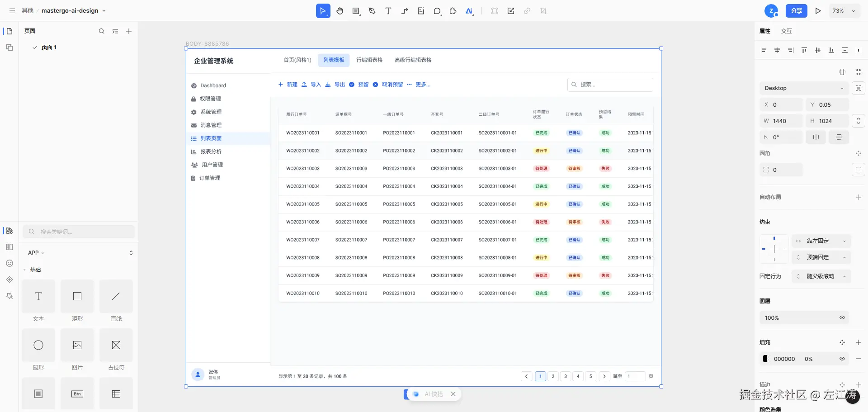The width and height of the screenshot is (868, 412).
Task: Add a new page with plus icon
Action: pyautogui.click(x=129, y=31)
